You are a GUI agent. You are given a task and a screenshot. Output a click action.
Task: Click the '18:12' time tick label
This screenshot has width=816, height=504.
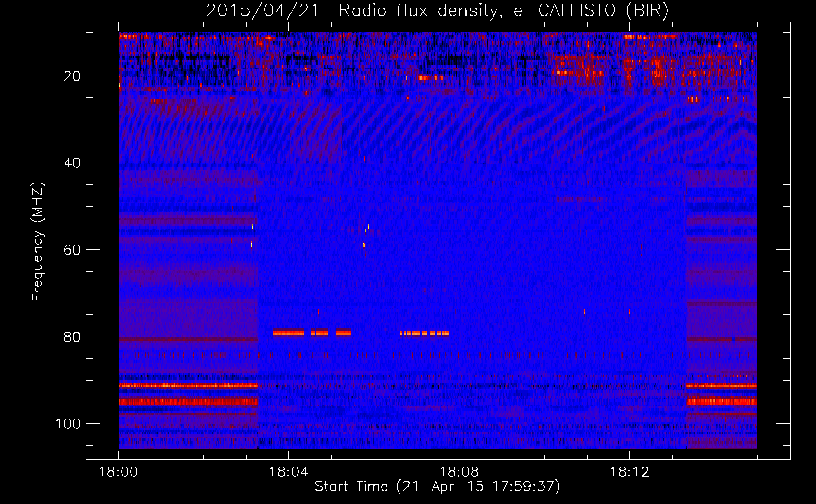(629, 472)
